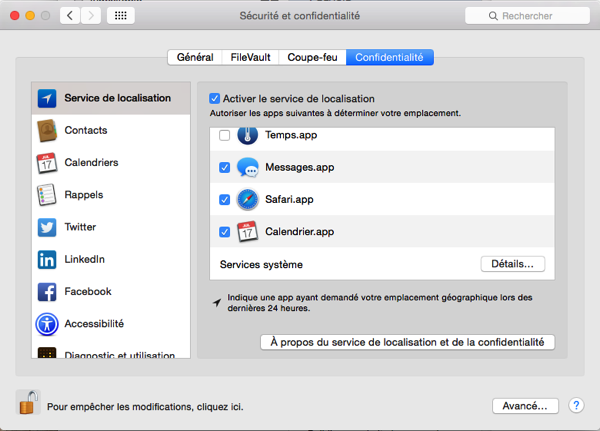This screenshot has height=431, width=600.
Task: Open LinkedIn privacy settings
Action: pyautogui.click(x=84, y=259)
